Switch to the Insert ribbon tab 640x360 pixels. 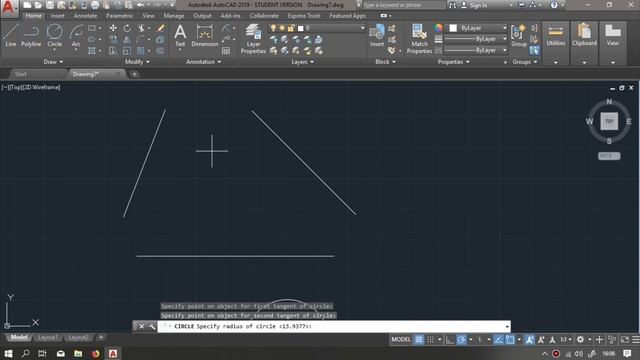(x=58, y=16)
